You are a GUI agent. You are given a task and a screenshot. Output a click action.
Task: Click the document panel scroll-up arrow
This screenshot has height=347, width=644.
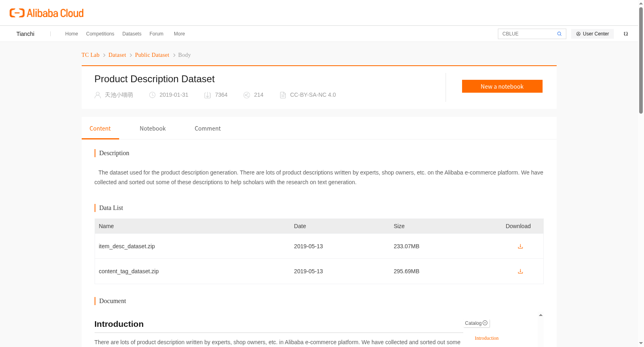click(x=541, y=315)
